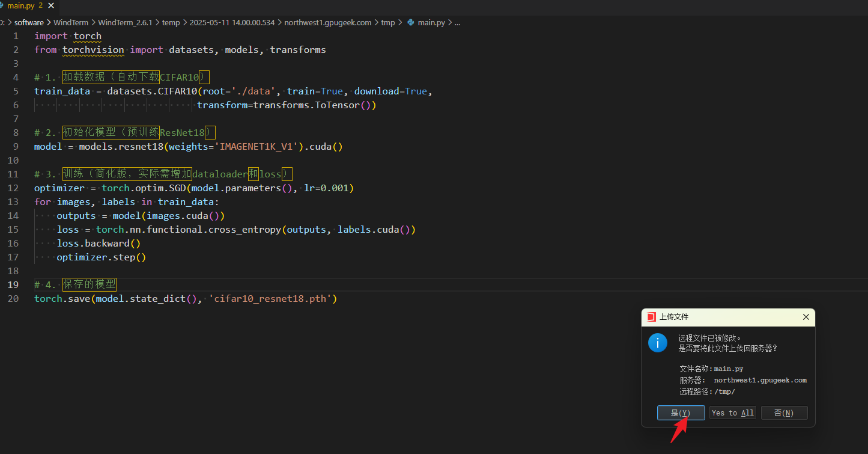Click the torch.save line

(186, 299)
